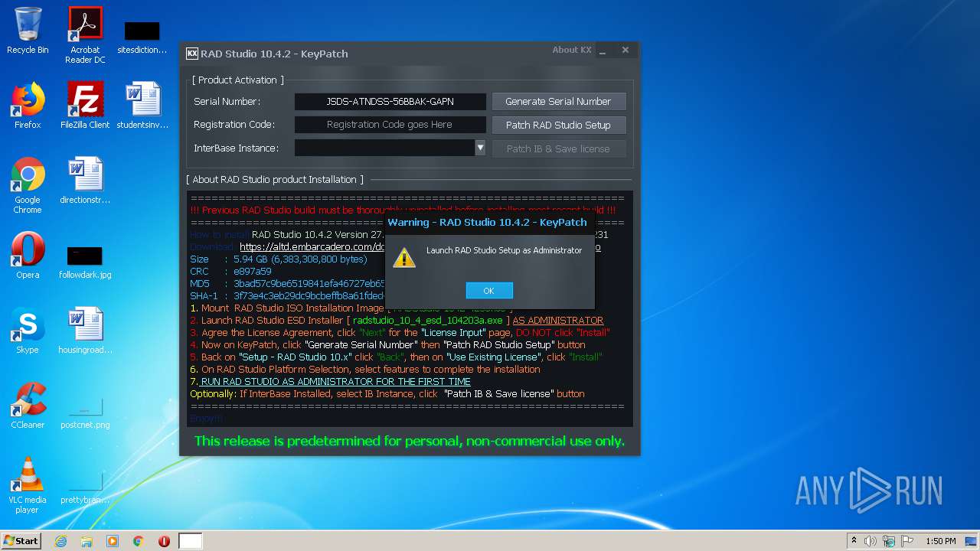Click the SHA-1 hash value line
Viewport: 980px width, 551px height.
point(288,296)
